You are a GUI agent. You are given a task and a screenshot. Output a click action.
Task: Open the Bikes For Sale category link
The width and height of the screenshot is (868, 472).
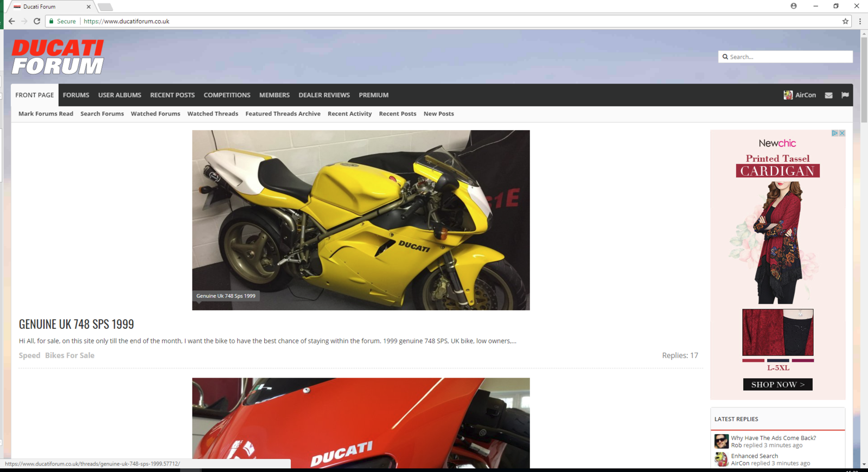69,355
